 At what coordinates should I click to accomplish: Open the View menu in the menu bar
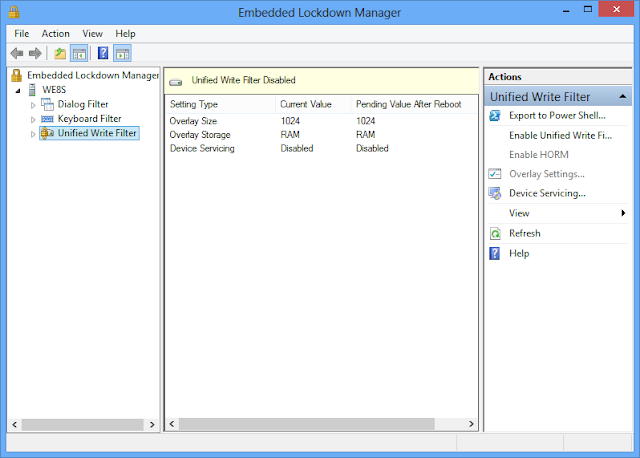[93, 34]
